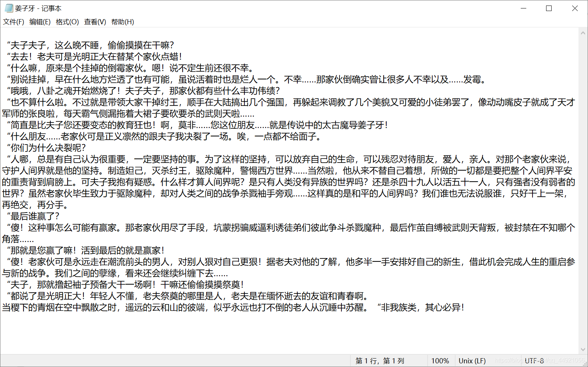The height and width of the screenshot is (367, 588).
Task: Open the 查看(V) menu
Action: click(95, 22)
